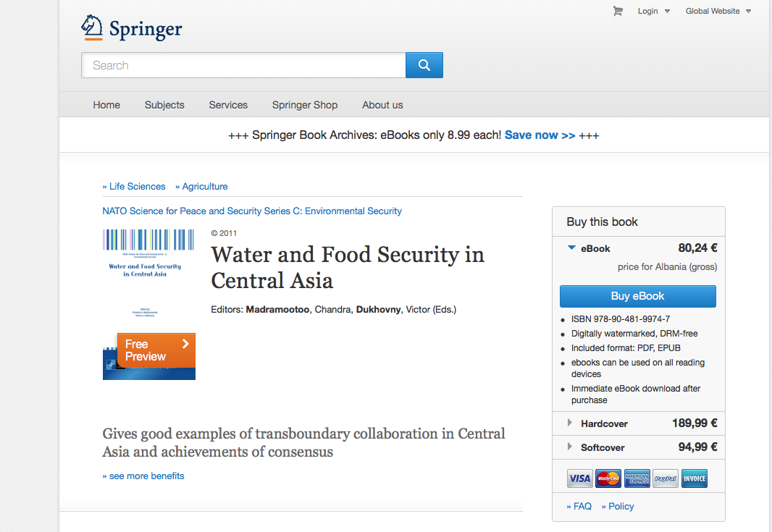Screen dimensions: 772x532
Task: Click the Visa payment icon
Action: click(579, 478)
